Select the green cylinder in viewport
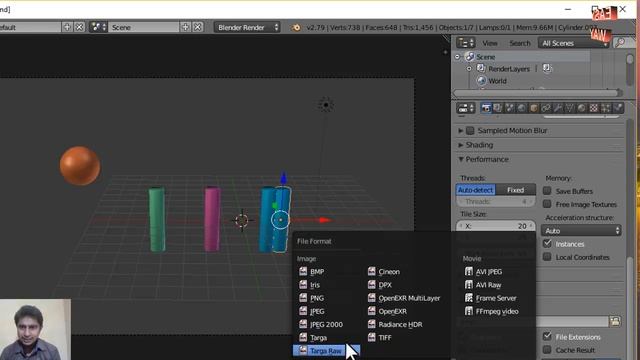 (x=157, y=220)
